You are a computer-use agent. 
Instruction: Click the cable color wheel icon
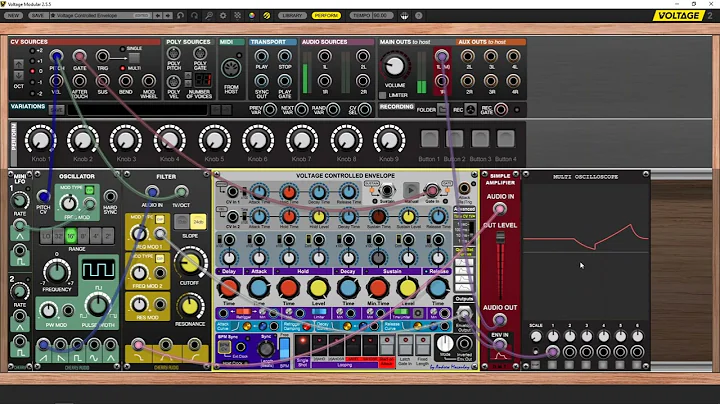click(252, 15)
